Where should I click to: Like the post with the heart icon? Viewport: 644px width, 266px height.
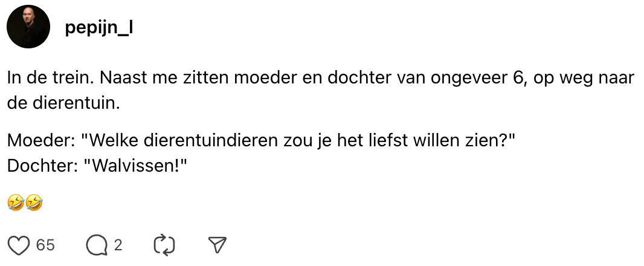pyautogui.click(x=19, y=245)
